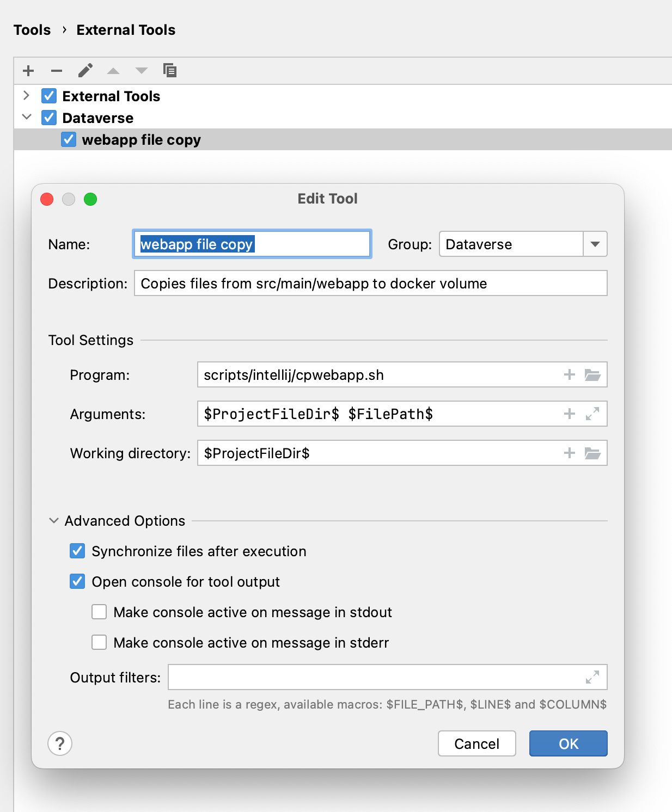Disable Synchronize files after execution

tap(77, 551)
